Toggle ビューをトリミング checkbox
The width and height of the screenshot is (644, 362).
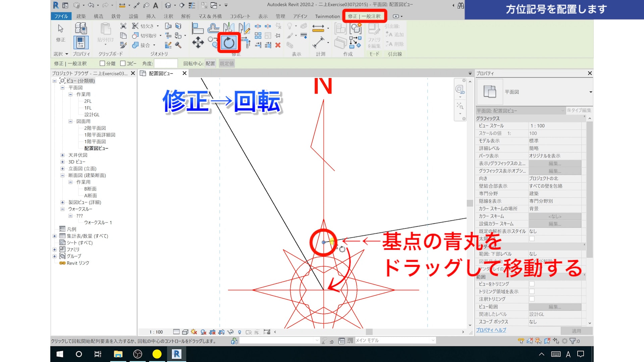click(x=532, y=284)
